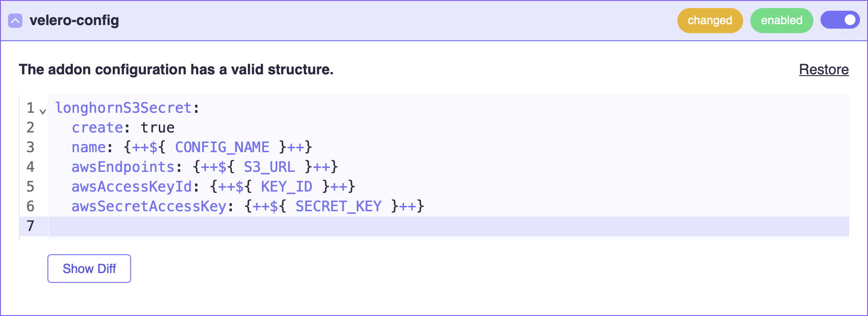Click the velero-config title text
This screenshot has width=868, height=316.
point(74,20)
